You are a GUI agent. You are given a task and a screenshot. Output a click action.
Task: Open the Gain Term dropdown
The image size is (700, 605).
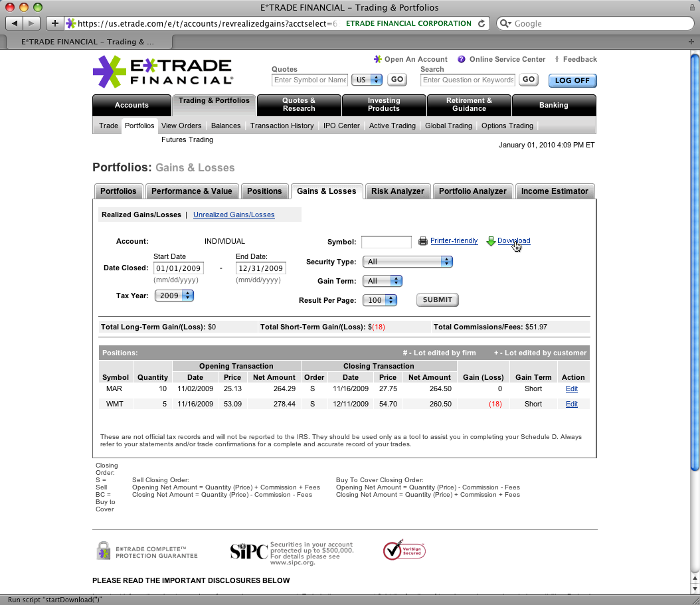point(383,281)
